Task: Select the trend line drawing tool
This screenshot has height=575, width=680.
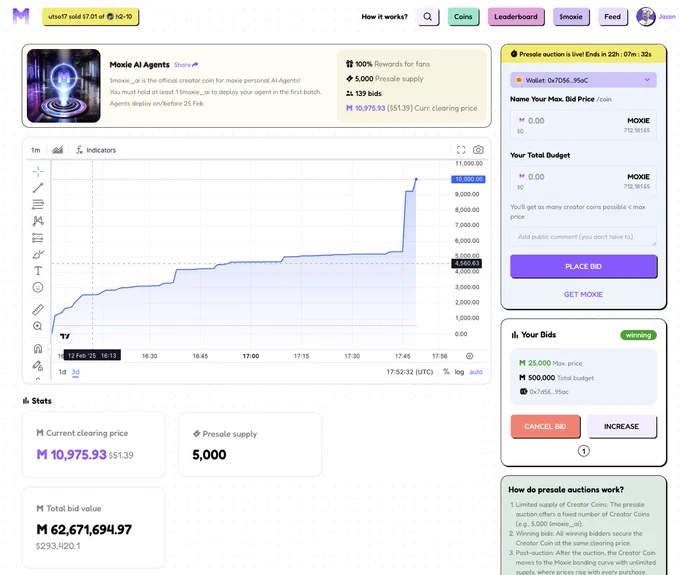Action: [38, 188]
